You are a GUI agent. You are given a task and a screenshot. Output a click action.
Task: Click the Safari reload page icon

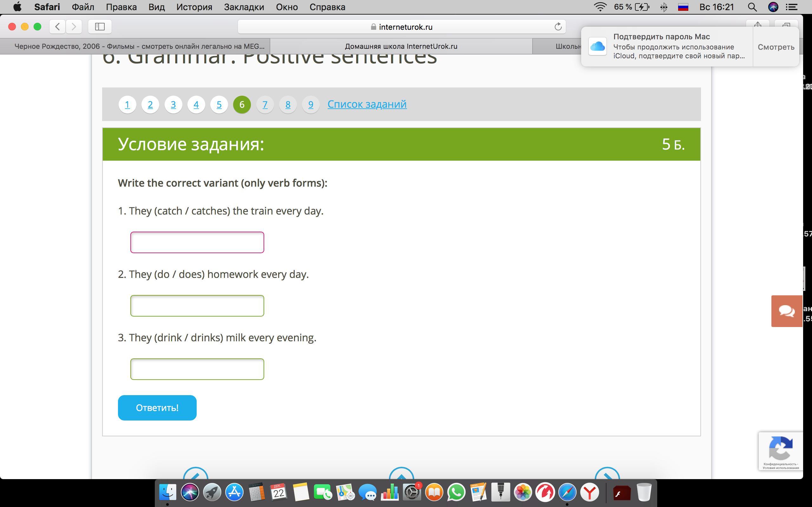click(x=558, y=27)
